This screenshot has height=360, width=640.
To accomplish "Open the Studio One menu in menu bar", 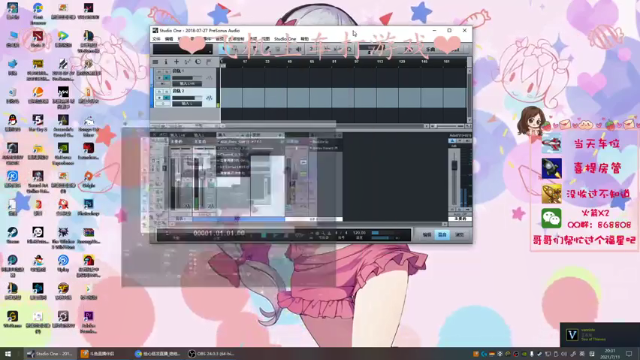I will [x=285, y=39].
